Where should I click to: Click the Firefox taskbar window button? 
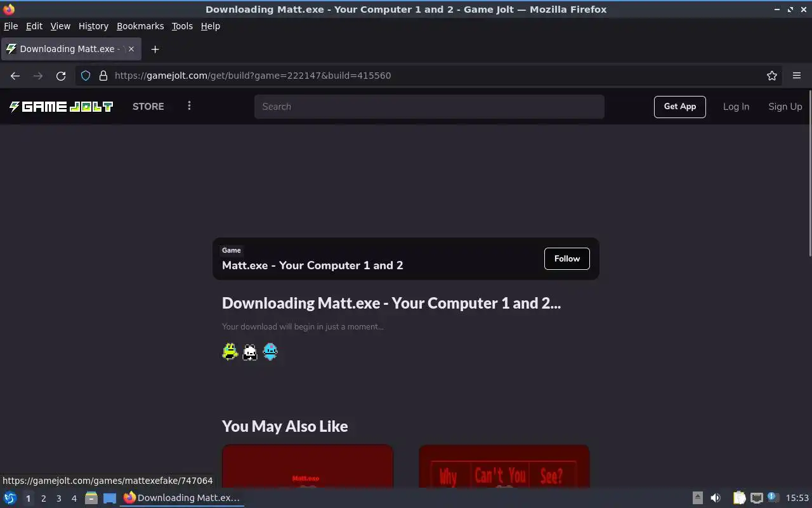(182, 498)
